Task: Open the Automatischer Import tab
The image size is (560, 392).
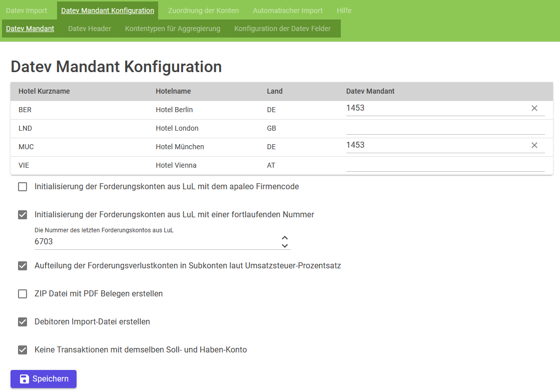Action: coord(288,11)
